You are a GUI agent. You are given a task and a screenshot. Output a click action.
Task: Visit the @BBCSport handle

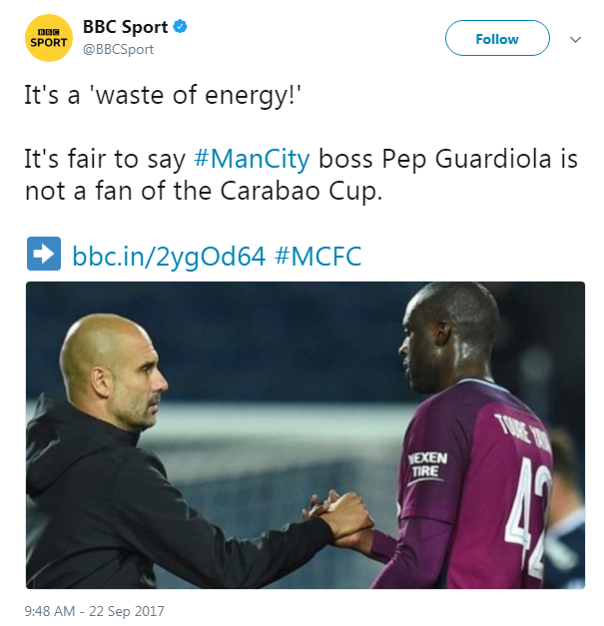point(118,50)
